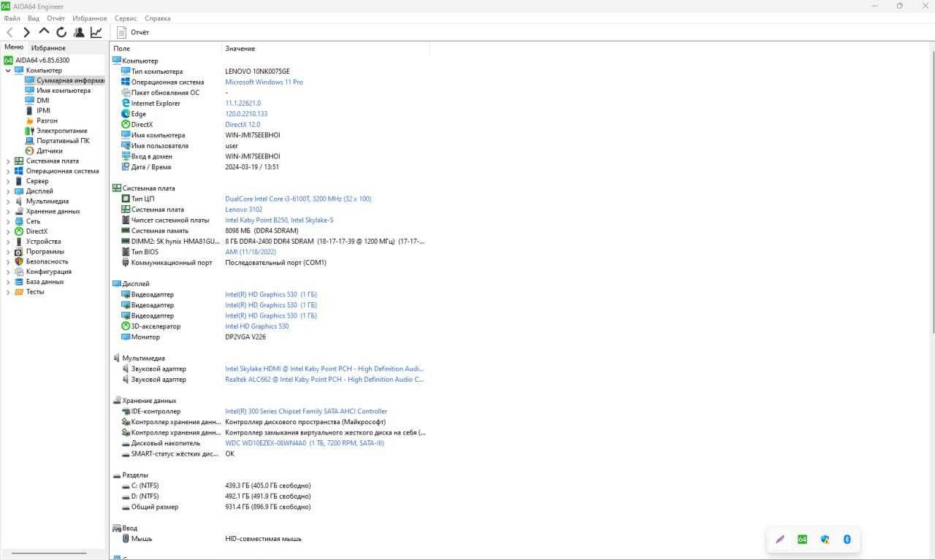Click the Forward navigation arrow in toolbar

pos(27,32)
